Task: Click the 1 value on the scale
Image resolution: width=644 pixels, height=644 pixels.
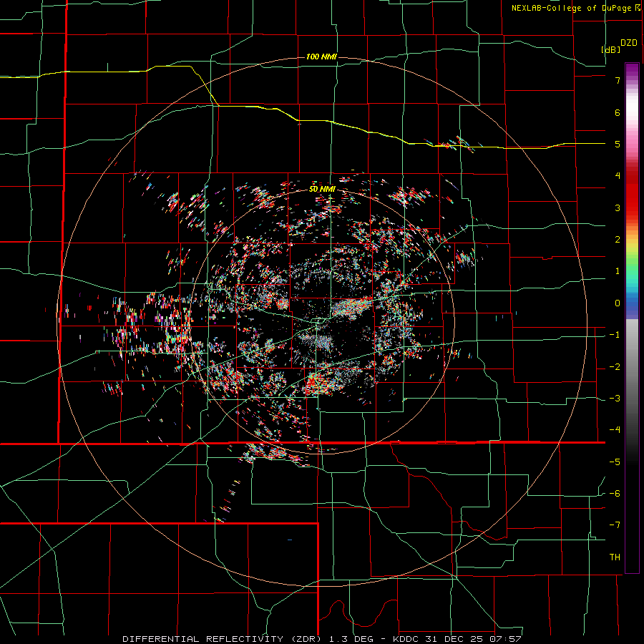Action: [618, 271]
